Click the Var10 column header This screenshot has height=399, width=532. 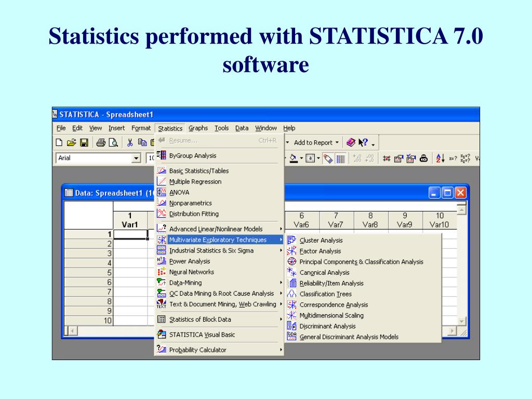(x=440, y=220)
